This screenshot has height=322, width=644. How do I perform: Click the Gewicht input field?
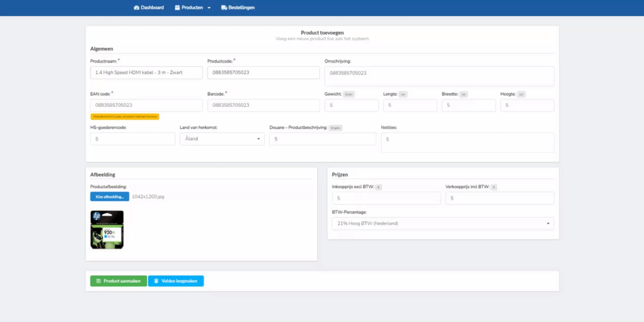[x=352, y=105]
